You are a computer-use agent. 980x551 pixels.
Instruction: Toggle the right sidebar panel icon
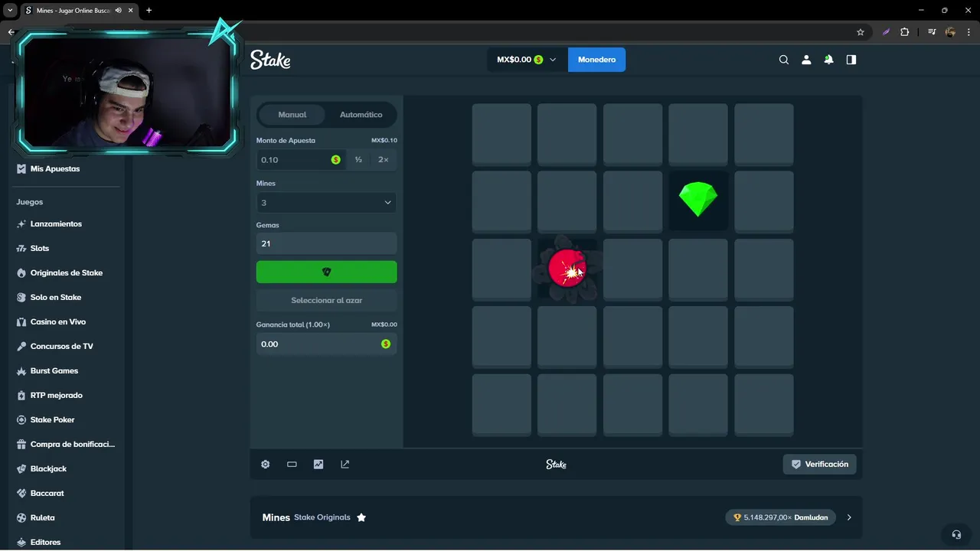[x=851, y=60]
